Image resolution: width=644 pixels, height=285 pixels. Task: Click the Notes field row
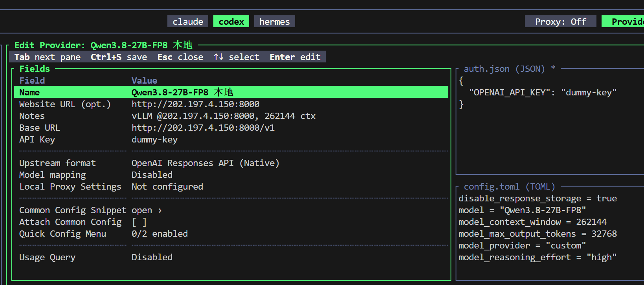coord(231,116)
